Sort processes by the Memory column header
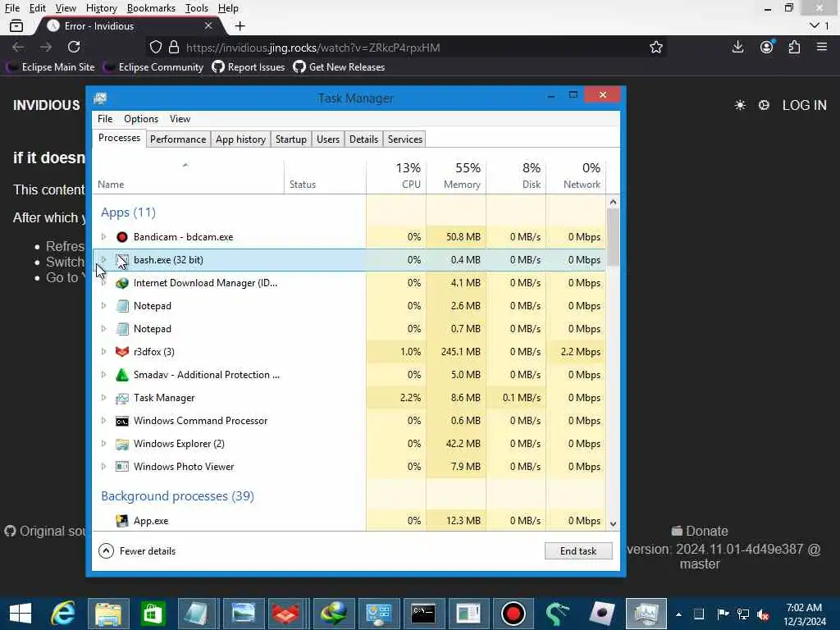 point(456,176)
